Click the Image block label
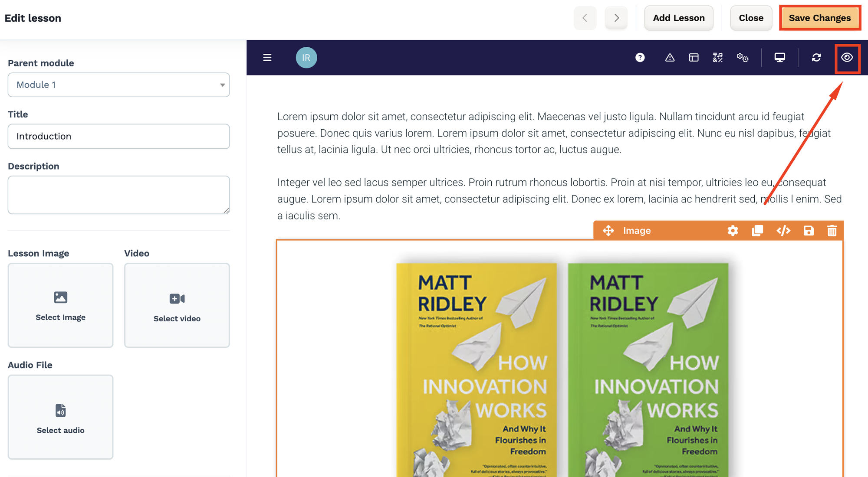This screenshot has height=477, width=868. coord(637,231)
